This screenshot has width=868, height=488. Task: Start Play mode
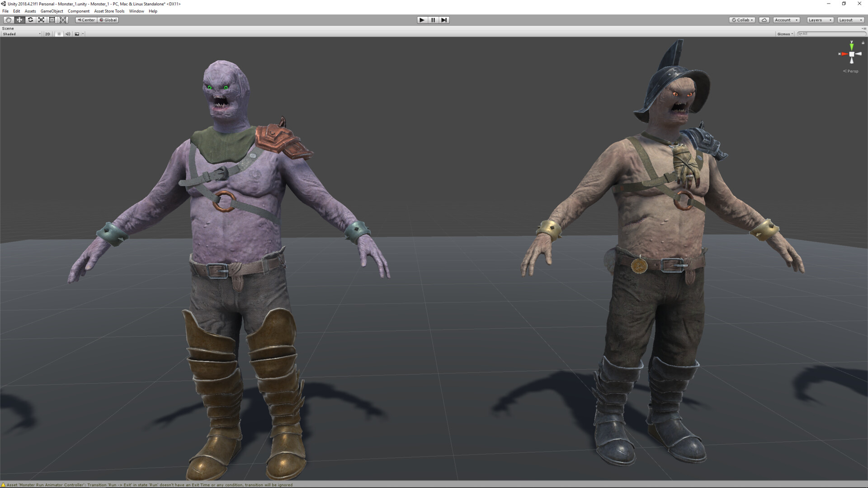pyautogui.click(x=422, y=20)
